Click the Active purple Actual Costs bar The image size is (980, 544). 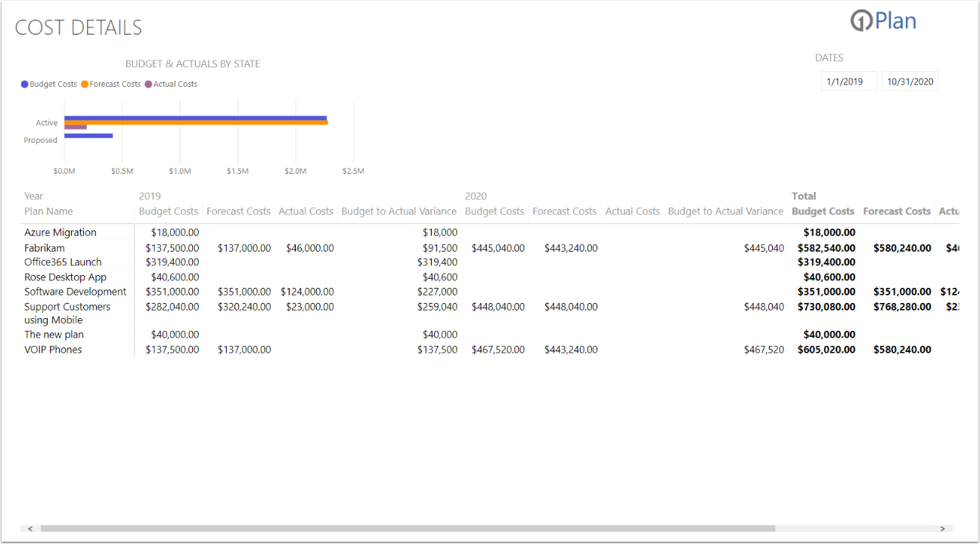76,127
